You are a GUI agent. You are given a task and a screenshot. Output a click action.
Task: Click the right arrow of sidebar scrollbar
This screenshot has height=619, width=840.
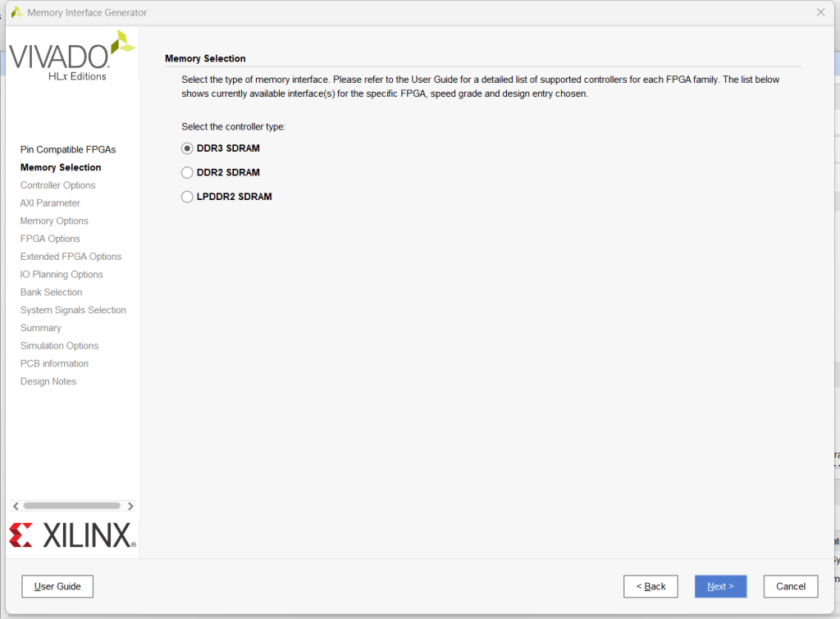pos(130,506)
